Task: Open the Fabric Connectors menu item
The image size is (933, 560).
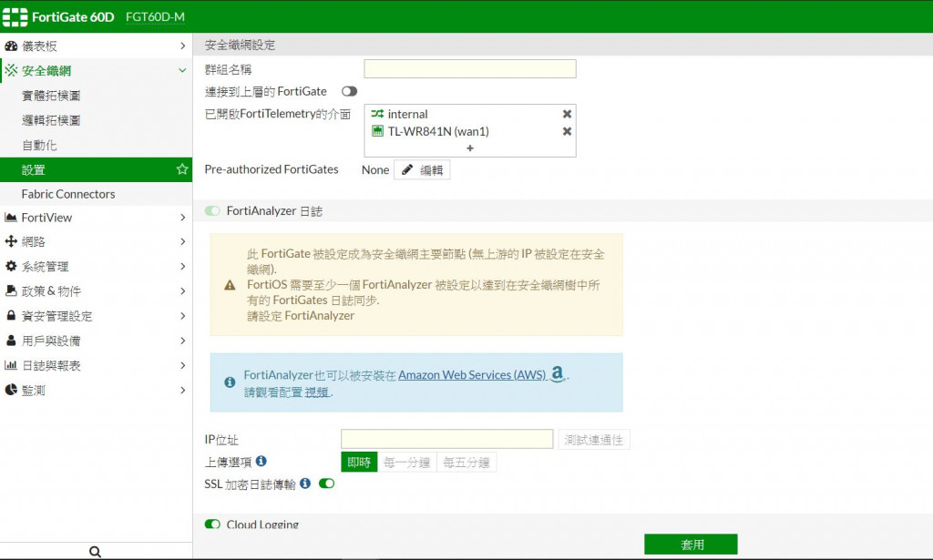Action: tap(96, 194)
